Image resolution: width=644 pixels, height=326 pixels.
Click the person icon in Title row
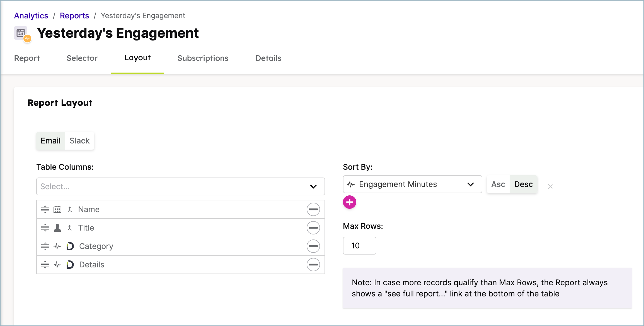pos(57,228)
